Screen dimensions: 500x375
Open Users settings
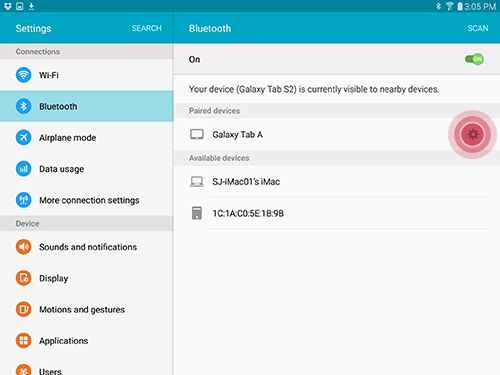pyautogui.click(x=87, y=367)
